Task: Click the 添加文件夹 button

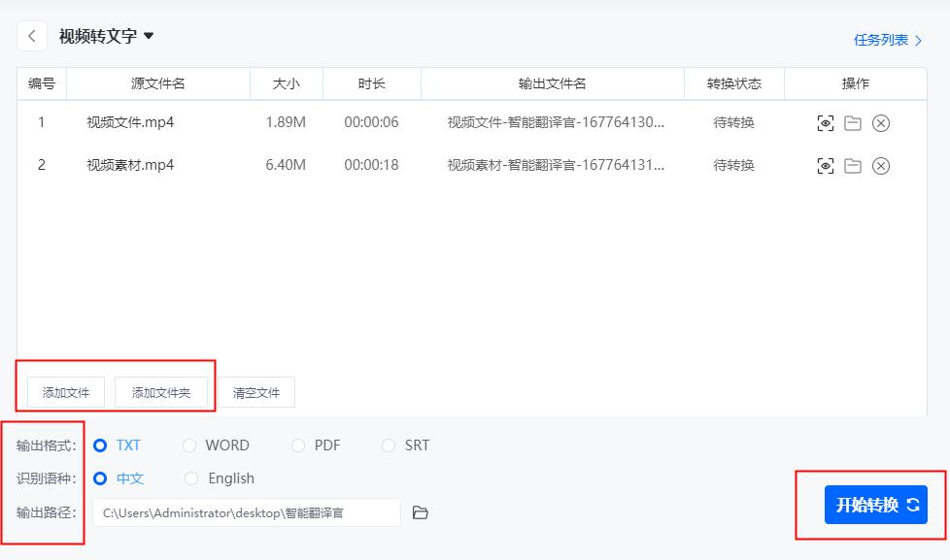Action: click(x=163, y=392)
